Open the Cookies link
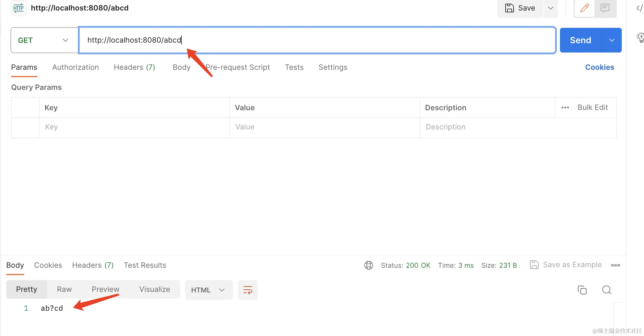644x336 pixels. point(599,67)
